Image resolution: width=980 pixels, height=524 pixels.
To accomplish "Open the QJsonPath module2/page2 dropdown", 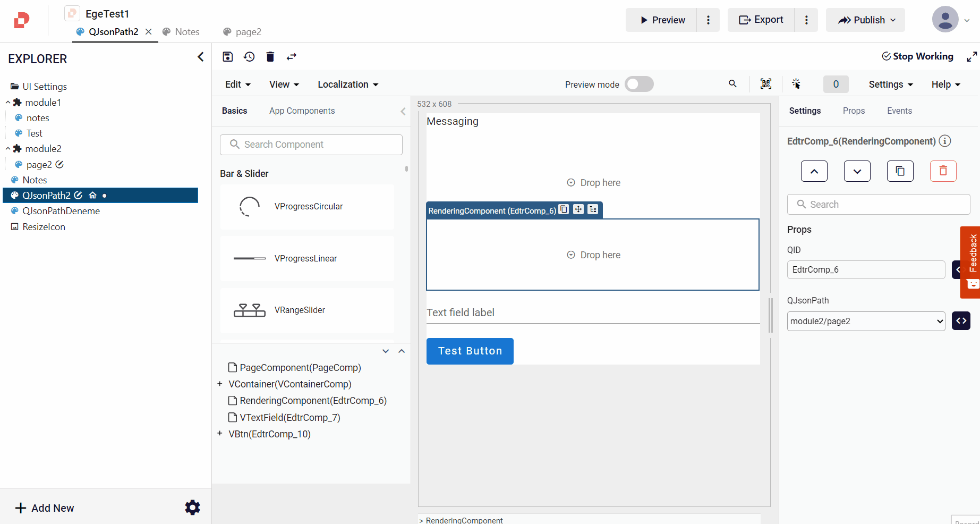I will coord(866,321).
